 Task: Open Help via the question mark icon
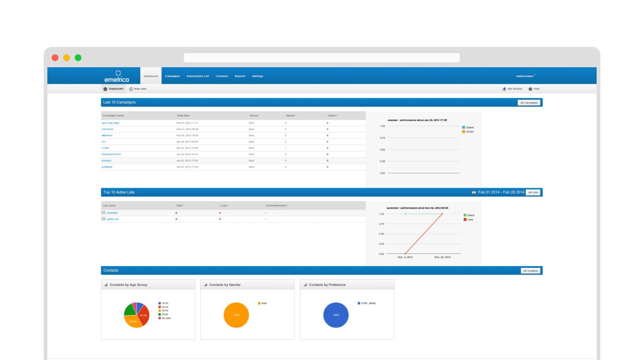530,89
